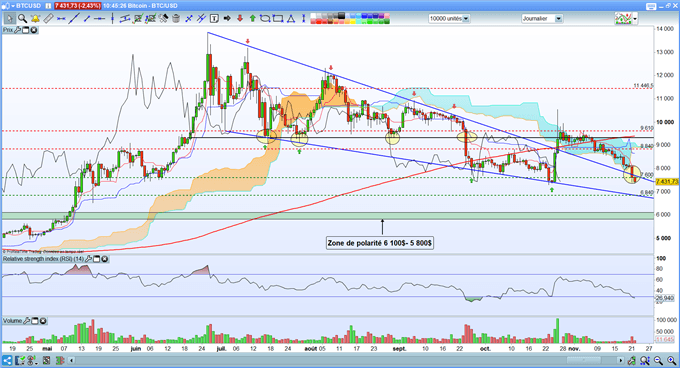The image size is (680, 368).
Task: Activate the magnifier zoom tool
Action: pos(23,19)
